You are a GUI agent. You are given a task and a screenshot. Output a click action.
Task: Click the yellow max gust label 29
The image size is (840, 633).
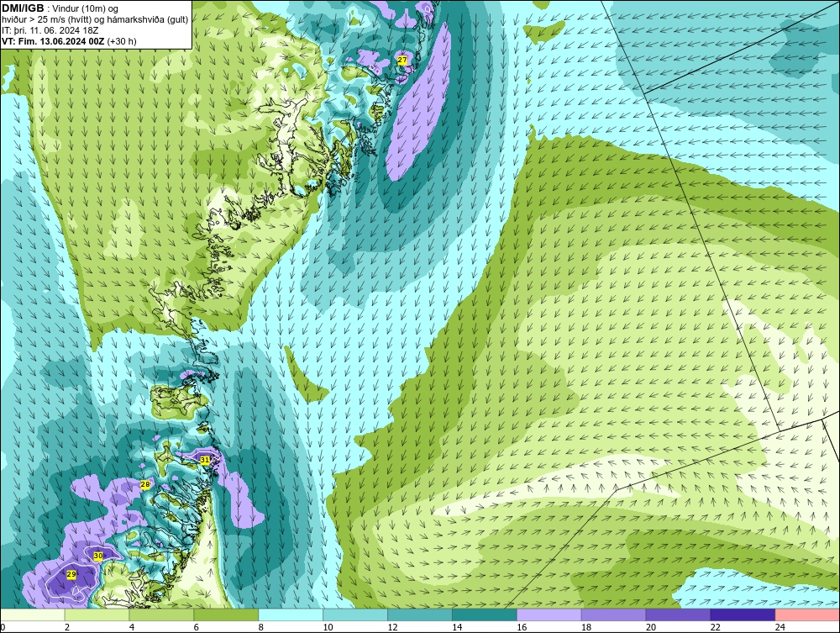tap(71, 575)
